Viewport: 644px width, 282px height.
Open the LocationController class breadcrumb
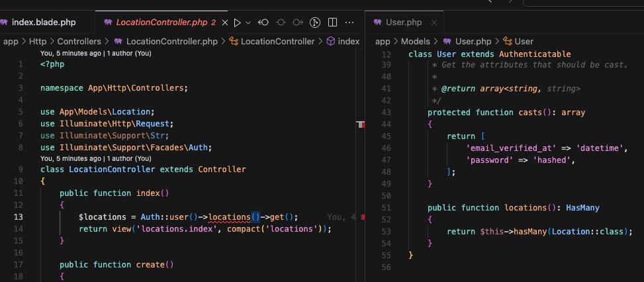click(277, 42)
